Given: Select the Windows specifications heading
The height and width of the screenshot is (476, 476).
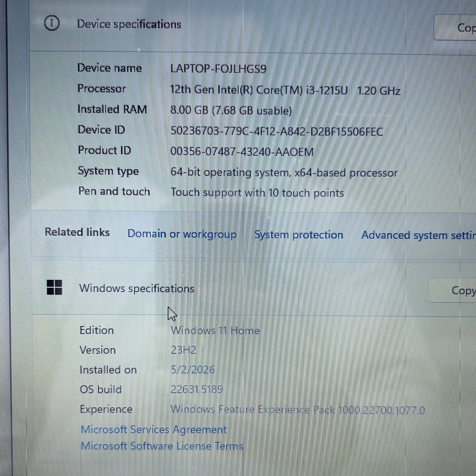Looking at the screenshot, I should [137, 288].
